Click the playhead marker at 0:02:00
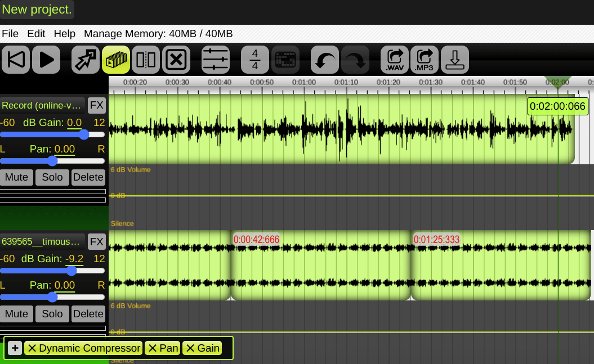 [557, 82]
